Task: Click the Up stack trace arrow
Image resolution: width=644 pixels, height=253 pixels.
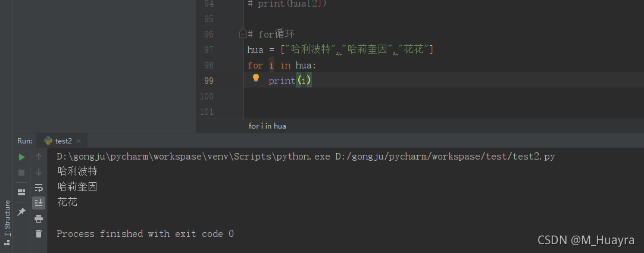Action: click(x=39, y=157)
